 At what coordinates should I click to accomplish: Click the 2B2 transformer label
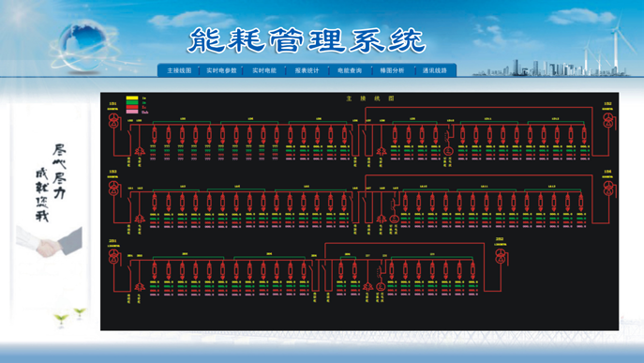click(x=500, y=239)
